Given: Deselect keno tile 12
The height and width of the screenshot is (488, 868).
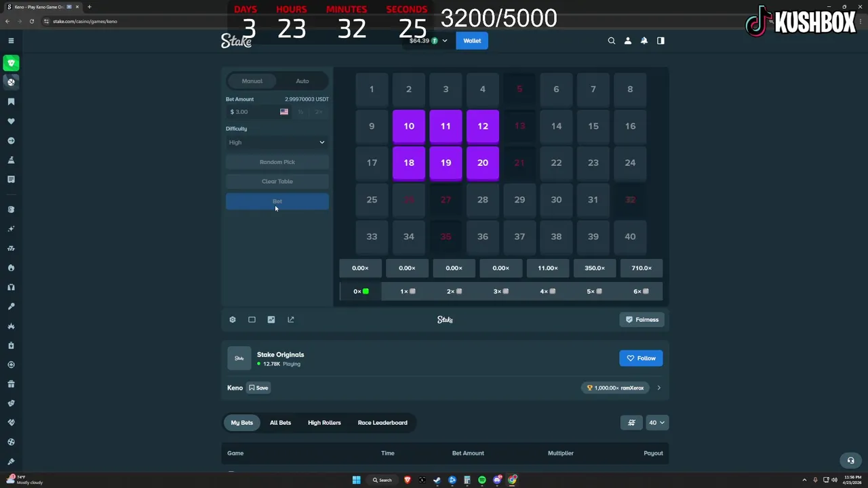Looking at the screenshot, I should (483, 126).
